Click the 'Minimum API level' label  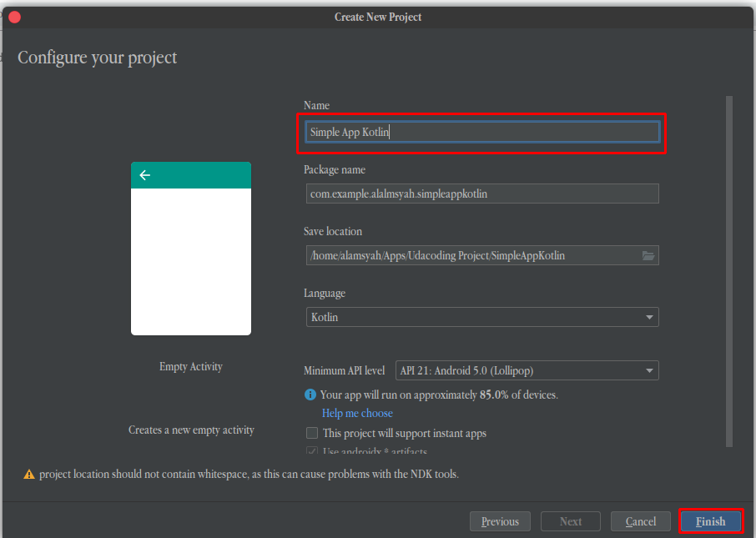(345, 370)
